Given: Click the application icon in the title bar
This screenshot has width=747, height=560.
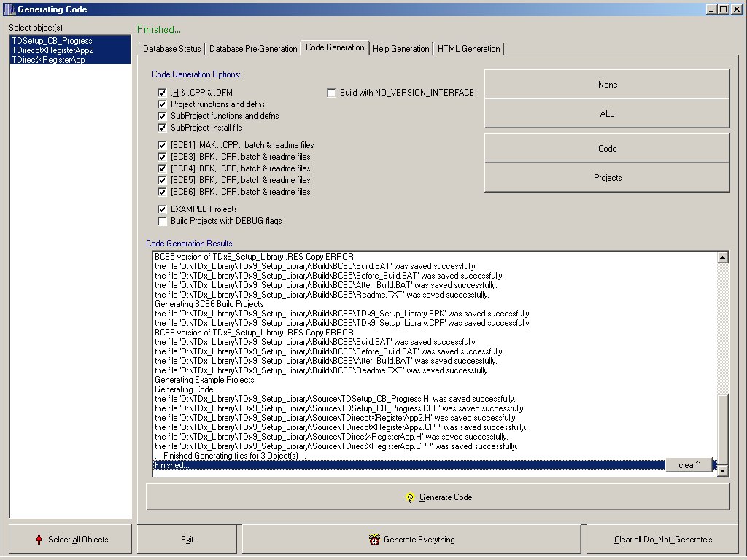Looking at the screenshot, I should [x=8, y=9].
